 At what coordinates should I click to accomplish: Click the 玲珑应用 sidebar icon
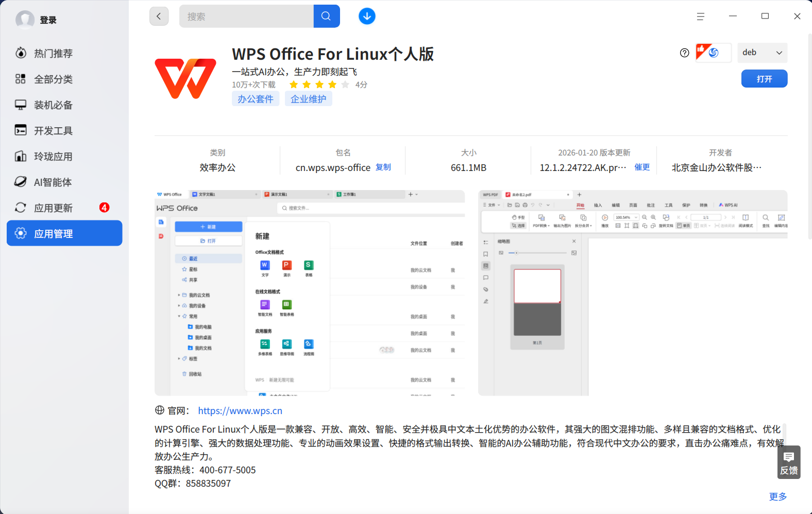21,156
